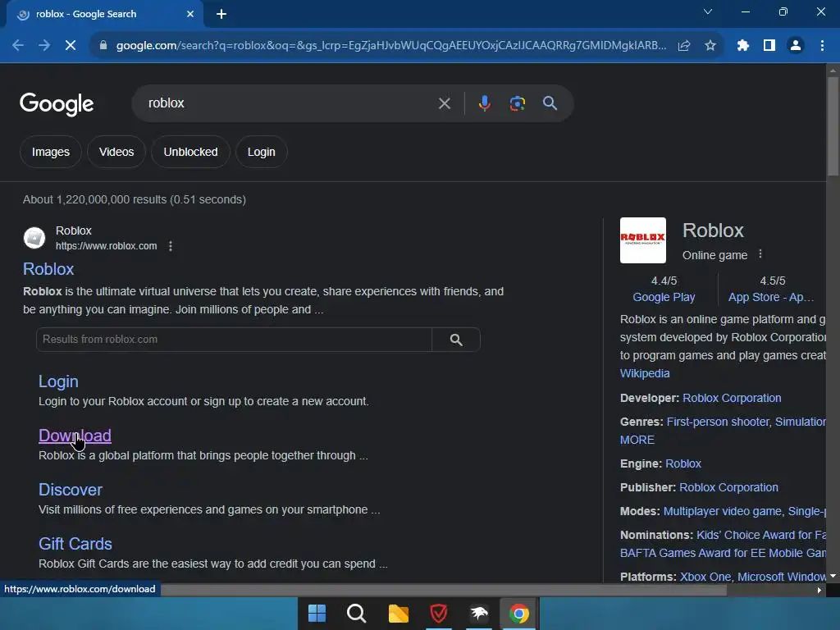Open more options for Roblox knowledge panel
This screenshot has height=630, width=840.
[x=760, y=254]
